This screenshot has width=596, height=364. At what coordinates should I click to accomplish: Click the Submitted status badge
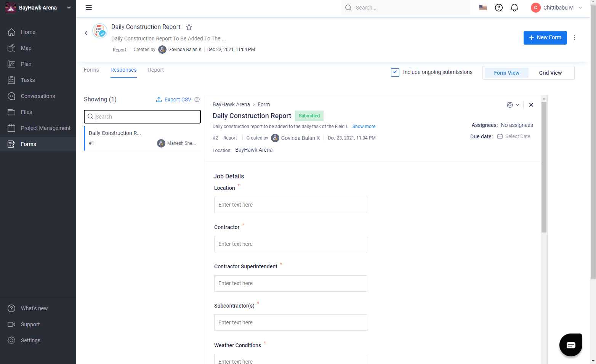click(x=309, y=116)
